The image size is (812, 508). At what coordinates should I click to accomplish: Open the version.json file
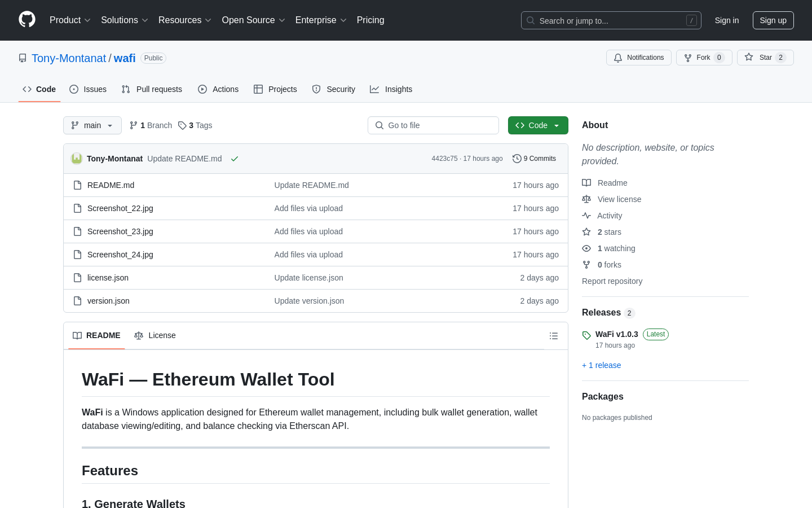[108, 301]
